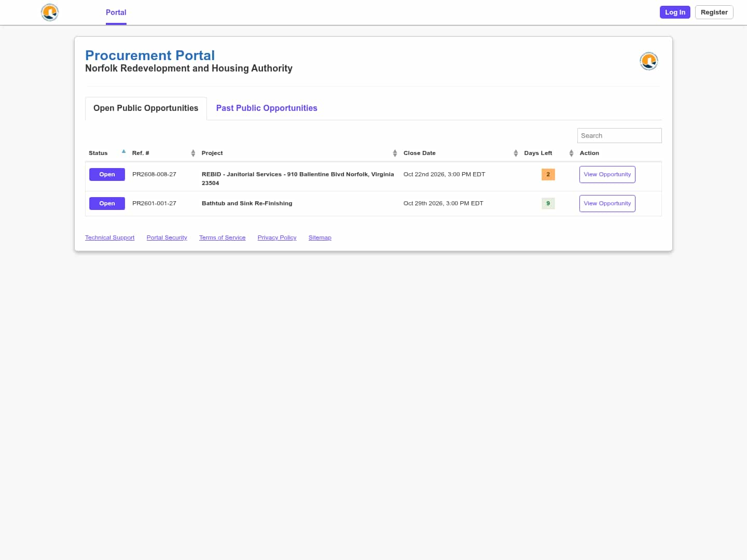Click the authority logo beside the Procurement Portal title
The height and width of the screenshot is (560, 747).
pos(648,61)
